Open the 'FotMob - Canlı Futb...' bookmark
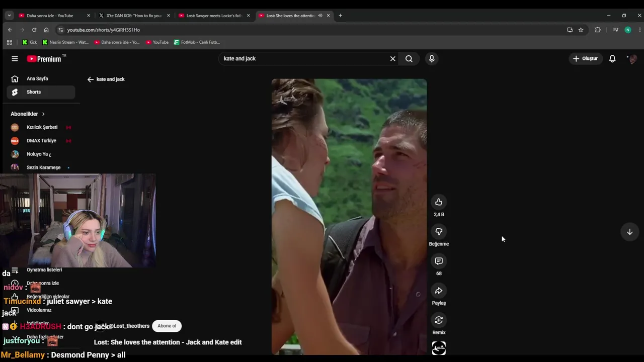The height and width of the screenshot is (362, 644). (x=197, y=42)
